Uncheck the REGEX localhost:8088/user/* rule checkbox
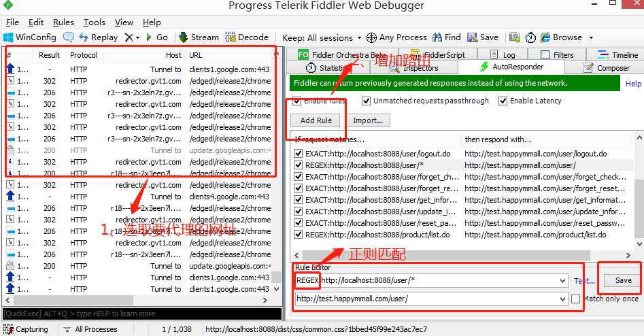The width and height of the screenshot is (644, 336). click(298, 165)
